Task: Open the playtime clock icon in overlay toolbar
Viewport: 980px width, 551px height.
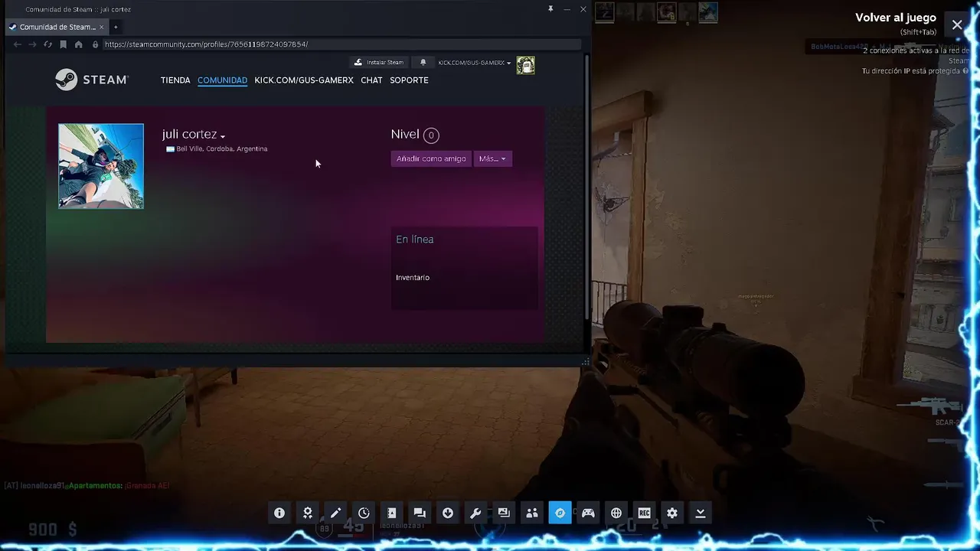Action: pos(364,513)
